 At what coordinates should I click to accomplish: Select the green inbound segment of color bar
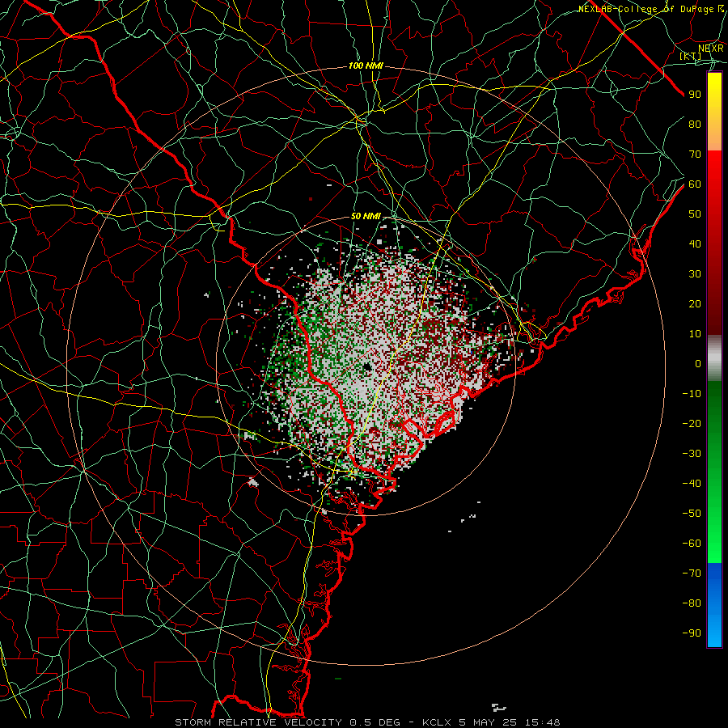[x=714, y=472]
